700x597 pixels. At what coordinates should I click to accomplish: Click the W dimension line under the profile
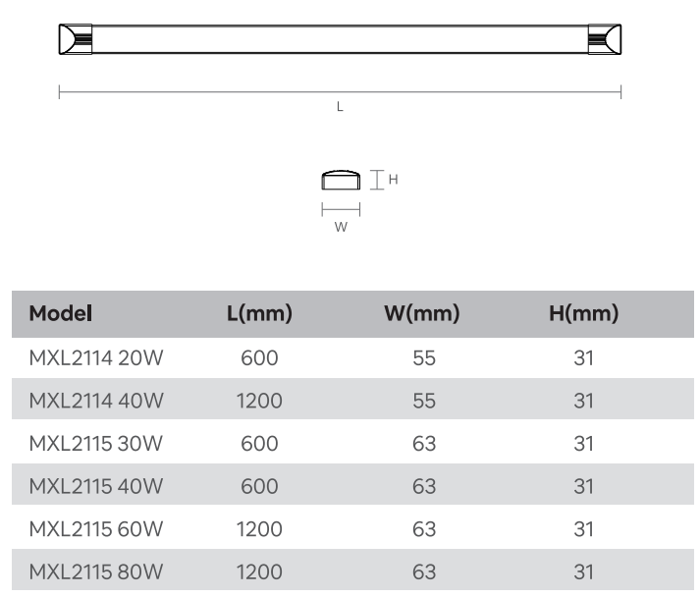[x=341, y=209]
